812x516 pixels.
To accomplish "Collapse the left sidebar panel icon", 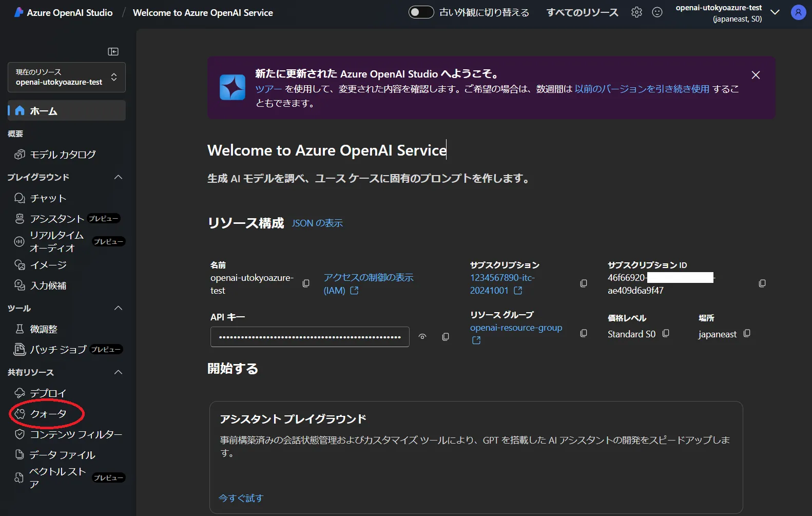I will 113,51.
